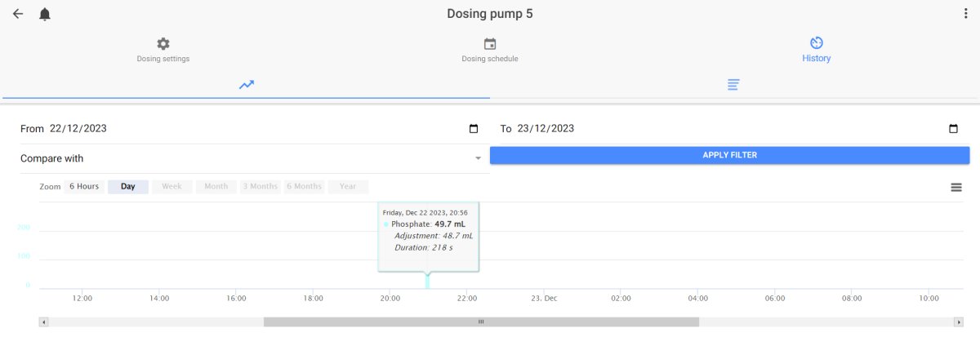Image resolution: width=980 pixels, height=337 pixels.
Task: Set zoom to Month
Action: (x=216, y=187)
